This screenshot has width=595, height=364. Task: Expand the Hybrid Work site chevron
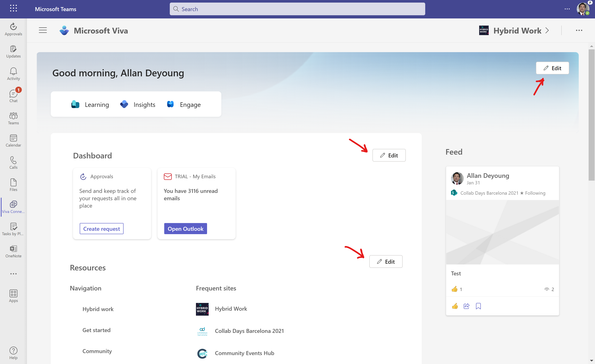tap(547, 30)
